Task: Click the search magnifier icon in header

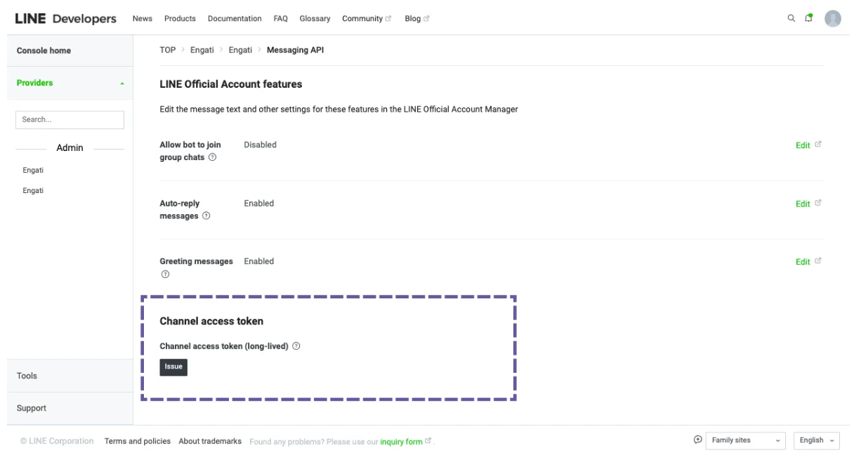Action: tap(791, 18)
